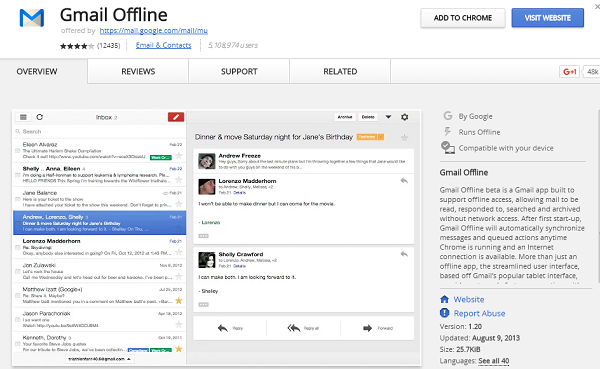
Task: Expand trimmed content in Lorenzo's message
Action: point(204,236)
